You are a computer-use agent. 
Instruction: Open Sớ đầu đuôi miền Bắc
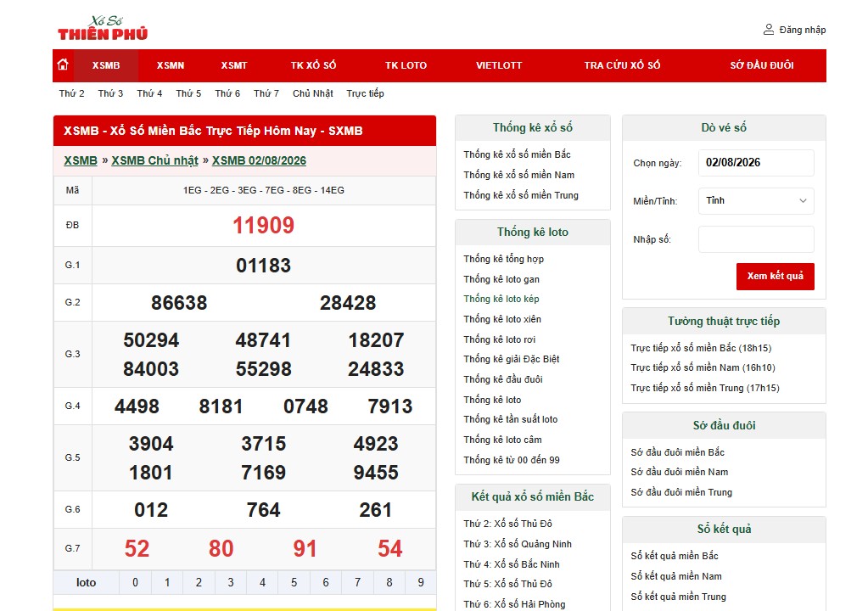[678, 452]
